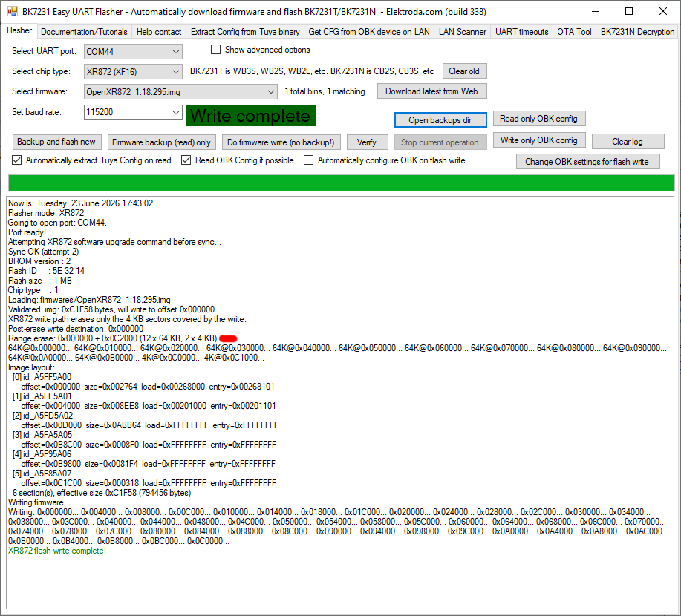Open the LAN Scanner tab
The image size is (681, 616).
click(463, 32)
